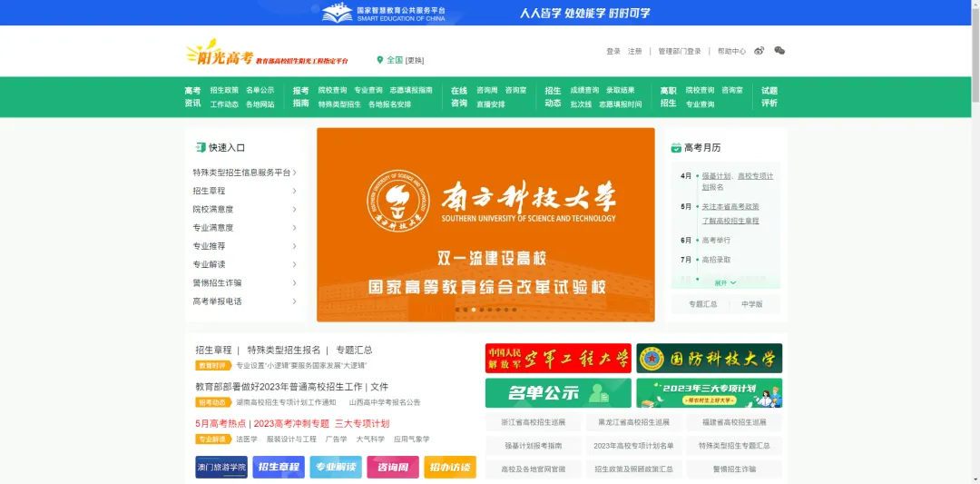Open 强基计划报考指南
The image size is (980, 484).
click(534, 446)
